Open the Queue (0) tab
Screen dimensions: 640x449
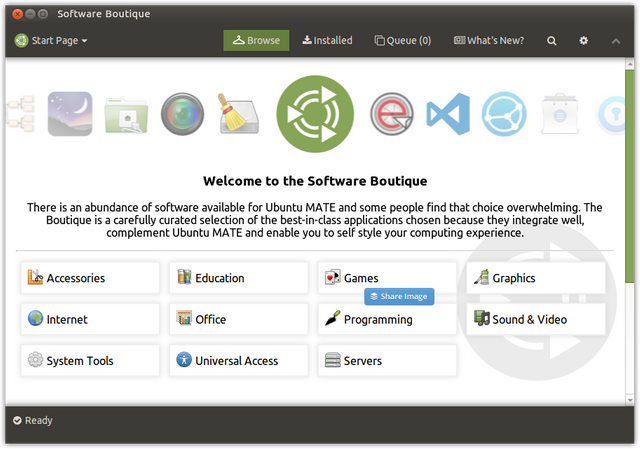(x=403, y=40)
